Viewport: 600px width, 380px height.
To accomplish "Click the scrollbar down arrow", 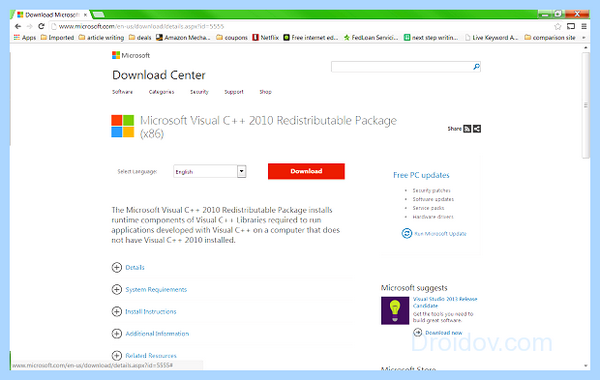I will 585,366.
